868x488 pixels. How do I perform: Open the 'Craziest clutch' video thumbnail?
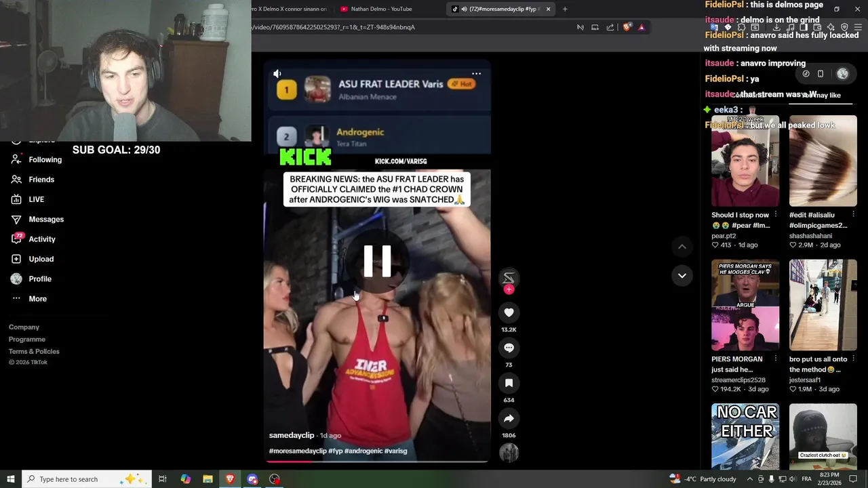823,436
